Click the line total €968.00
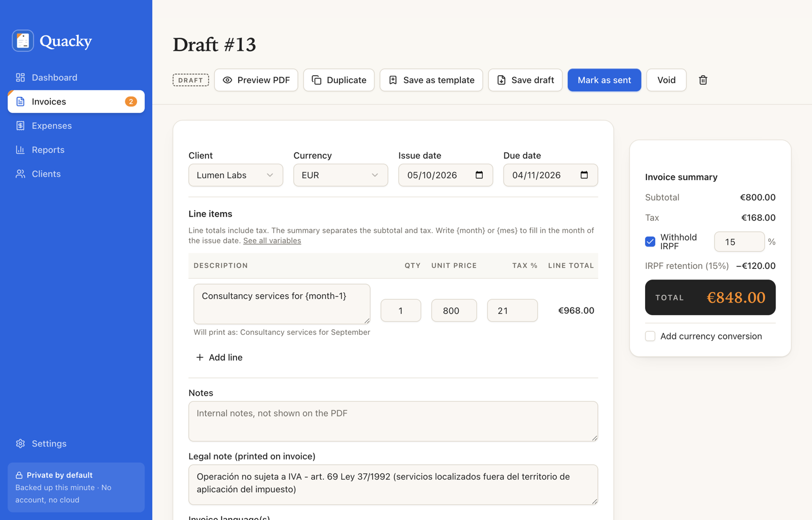Screen dimensions: 812x520 (x=576, y=310)
